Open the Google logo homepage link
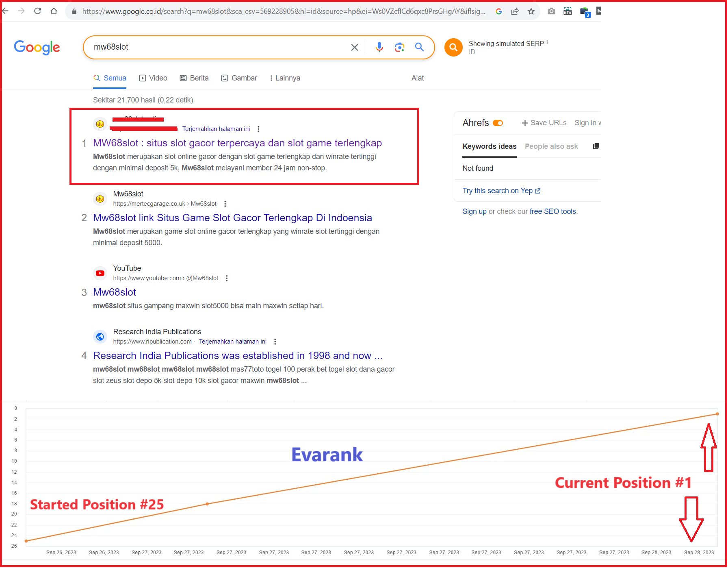This screenshot has height=568, width=728. (x=37, y=48)
